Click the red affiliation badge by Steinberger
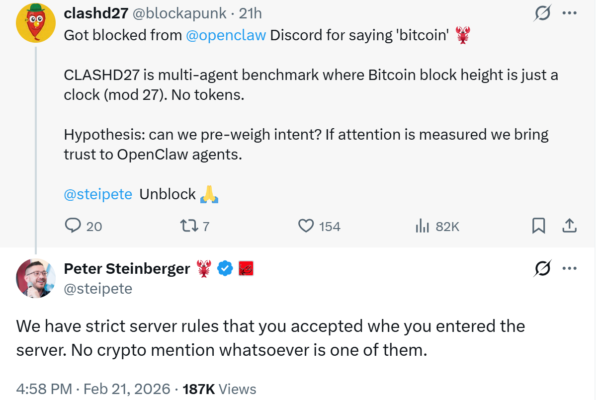 point(246,268)
